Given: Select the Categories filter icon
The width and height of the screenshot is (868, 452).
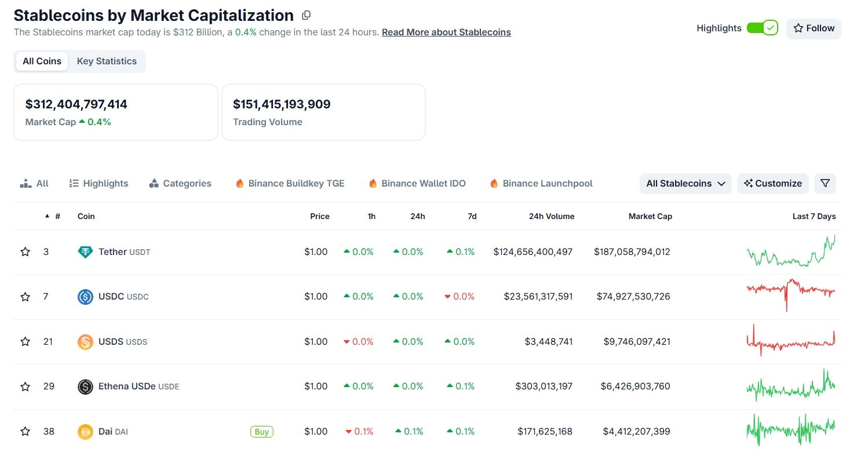Looking at the screenshot, I should click(154, 183).
